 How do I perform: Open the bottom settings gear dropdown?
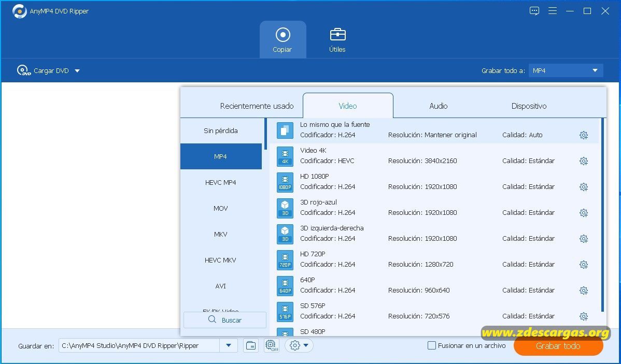point(299,345)
